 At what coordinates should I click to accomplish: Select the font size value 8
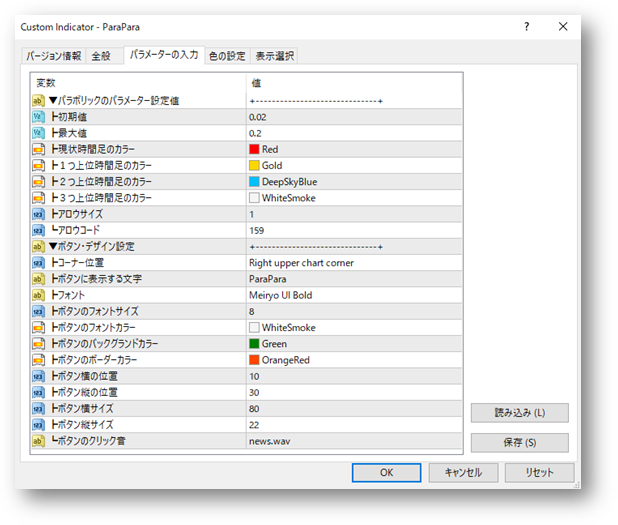click(x=354, y=311)
